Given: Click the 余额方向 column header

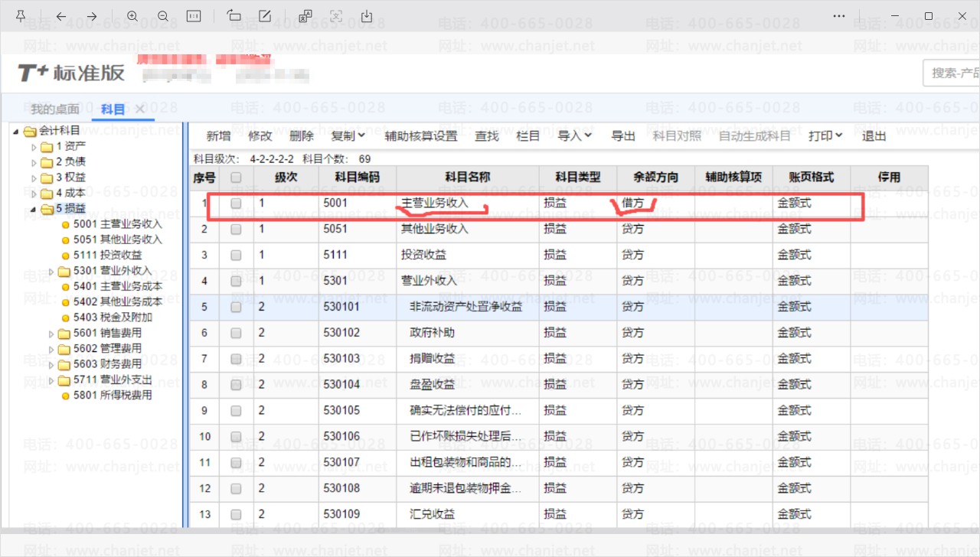Looking at the screenshot, I should coord(655,178).
